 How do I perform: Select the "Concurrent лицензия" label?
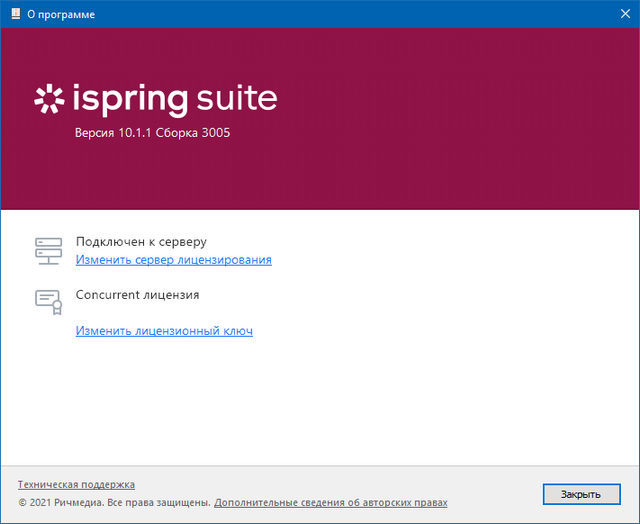point(137,295)
